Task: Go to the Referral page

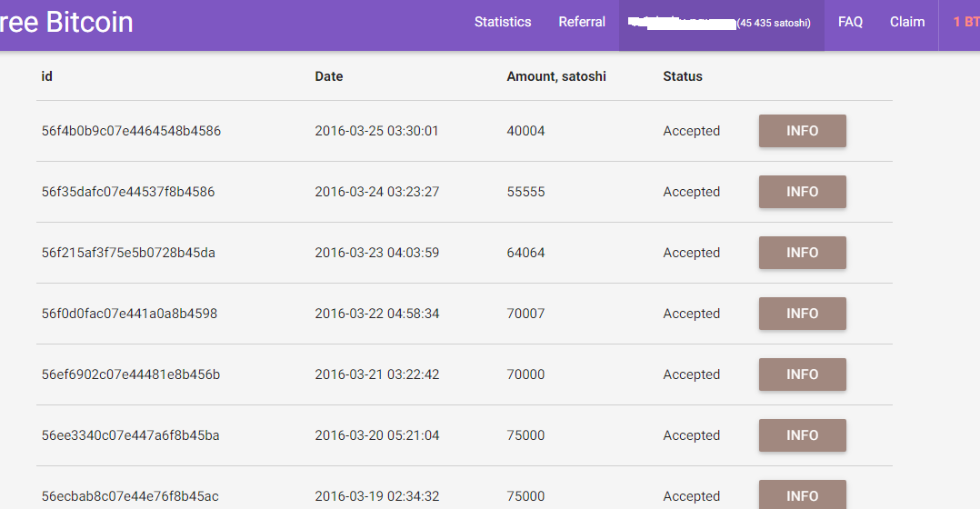Action: point(582,22)
